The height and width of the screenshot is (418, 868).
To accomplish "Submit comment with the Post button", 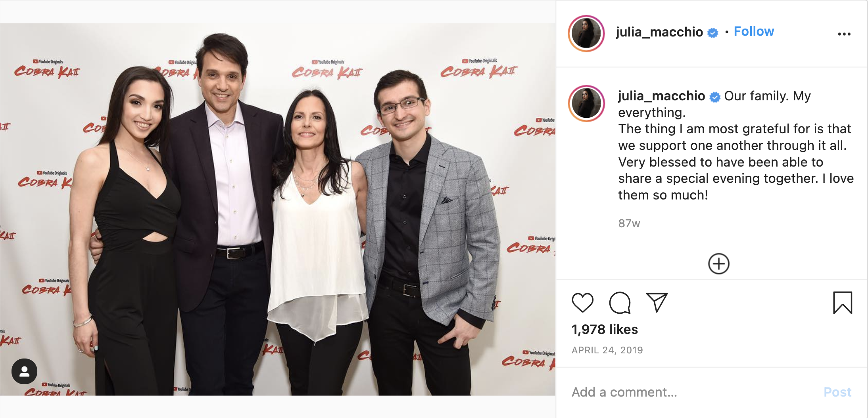I will [837, 392].
